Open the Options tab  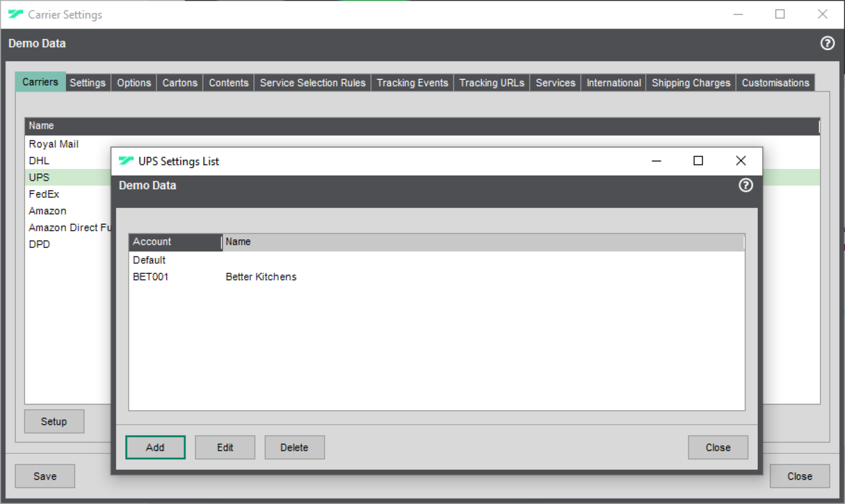tap(134, 83)
